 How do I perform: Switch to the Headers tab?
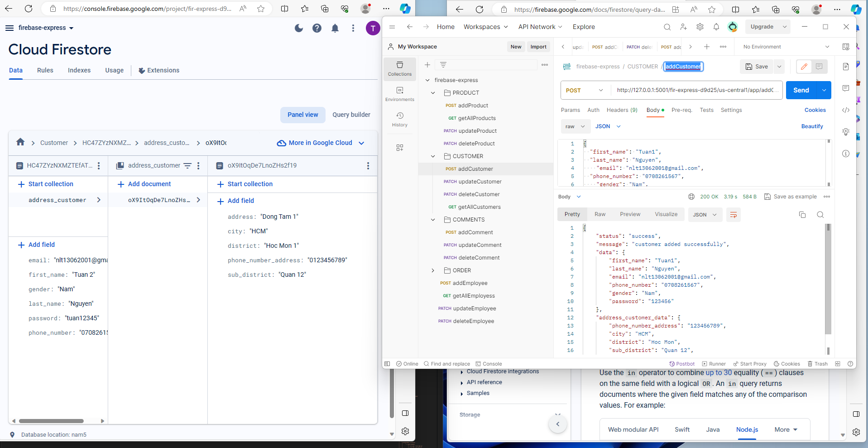[621, 110]
